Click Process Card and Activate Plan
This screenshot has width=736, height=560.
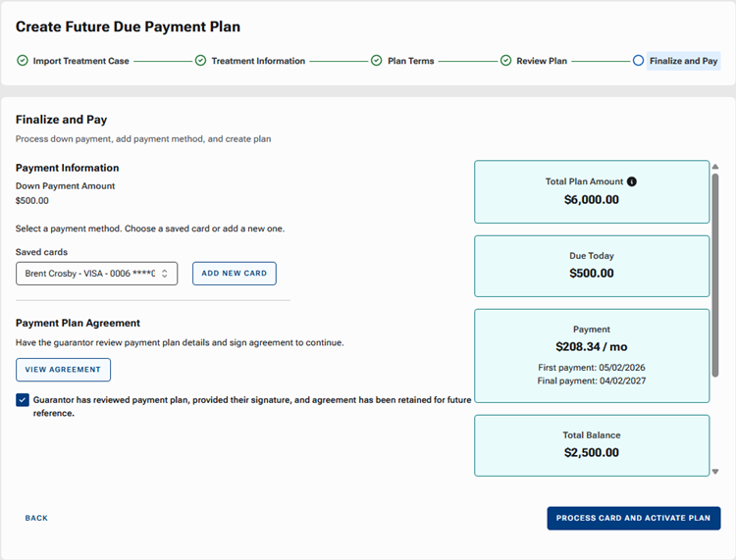[x=633, y=518]
